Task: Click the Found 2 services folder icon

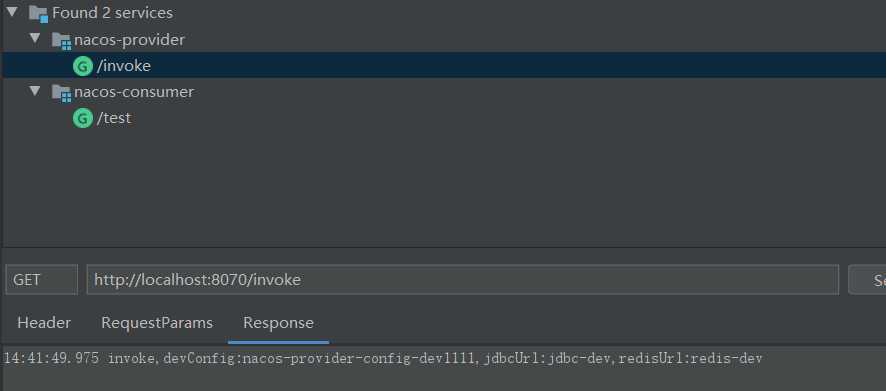Action: click(38, 14)
